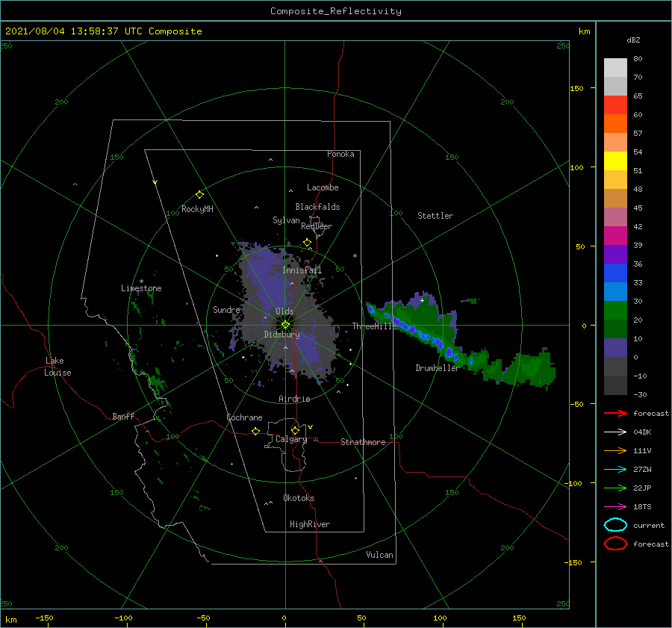Select the magenta 39-42 dBZ swatch
This screenshot has height=628, width=672.
point(615,236)
